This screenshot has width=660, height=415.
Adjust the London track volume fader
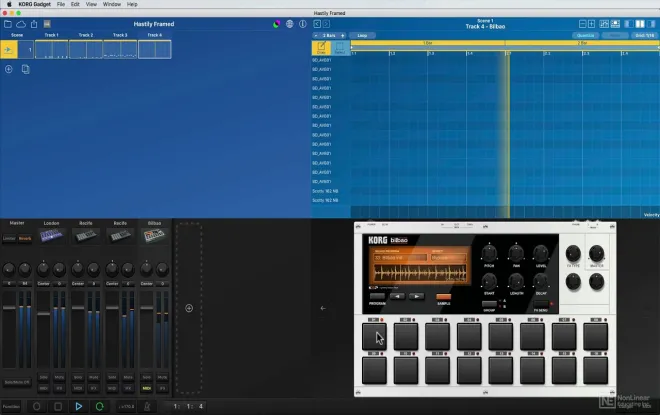pos(43,314)
